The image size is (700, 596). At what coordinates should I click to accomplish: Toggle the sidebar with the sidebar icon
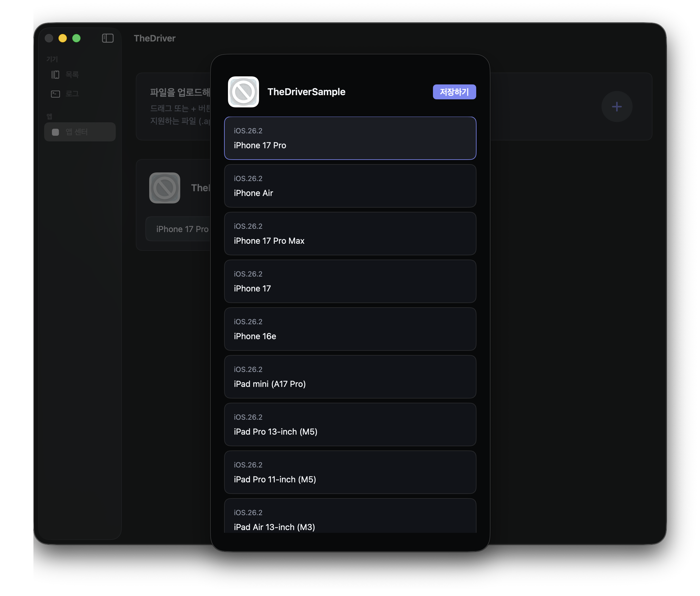click(108, 38)
